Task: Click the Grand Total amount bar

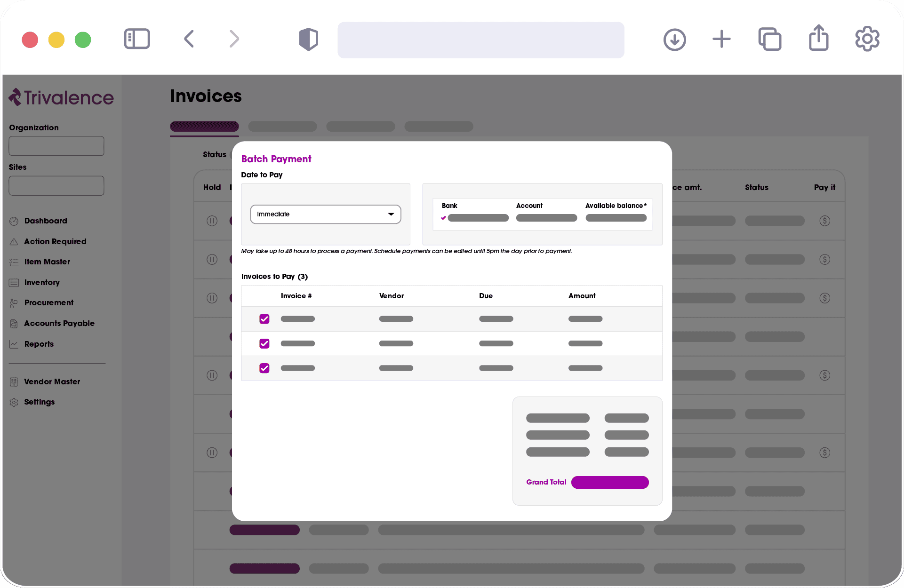Action: click(609, 482)
